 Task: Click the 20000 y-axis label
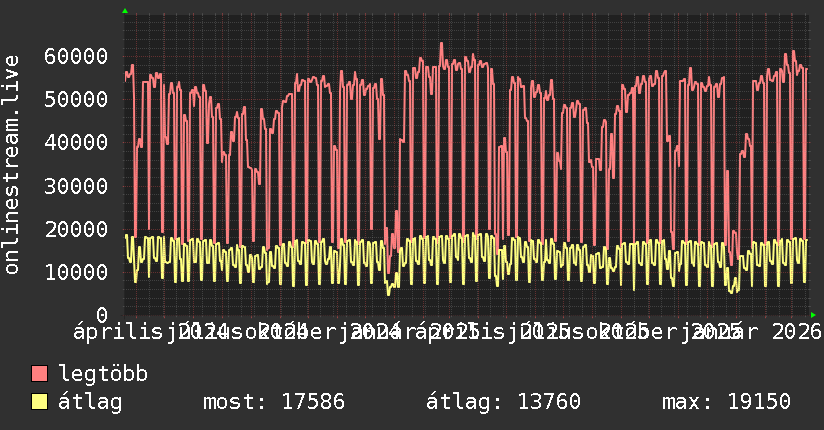pos(76,229)
